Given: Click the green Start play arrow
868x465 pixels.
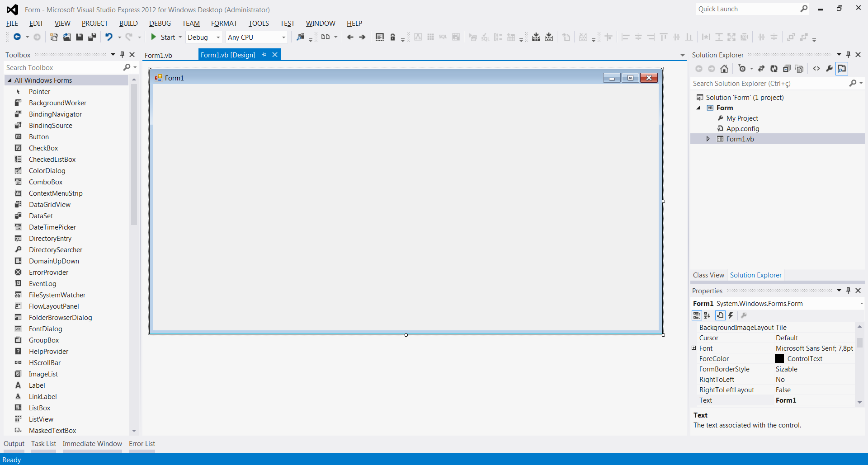Looking at the screenshot, I should (x=154, y=37).
